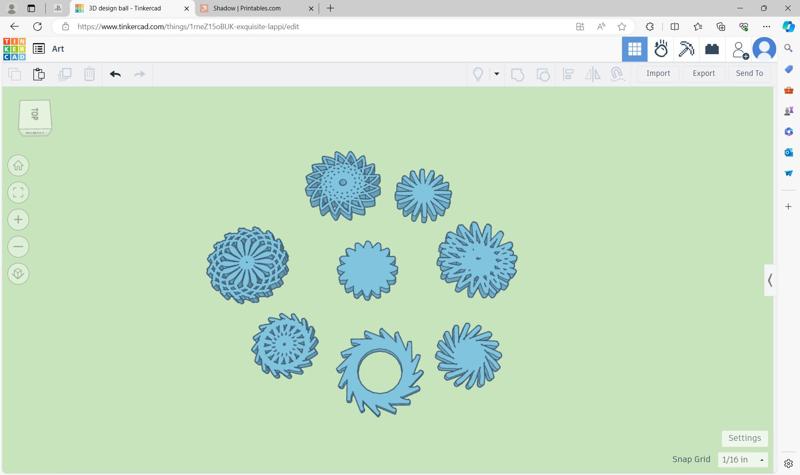The width and height of the screenshot is (800, 475).
Task: Click the Paste toolbar icon
Action: pos(39,74)
